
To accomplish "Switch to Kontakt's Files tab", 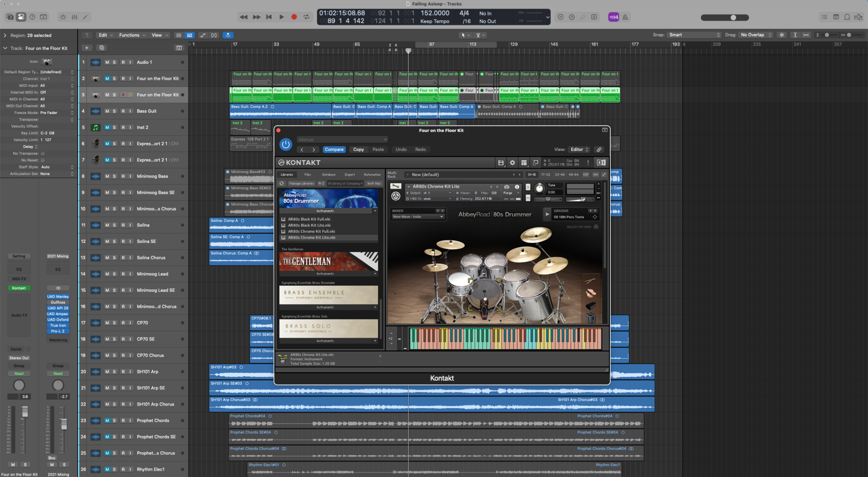I will (308, 175).
